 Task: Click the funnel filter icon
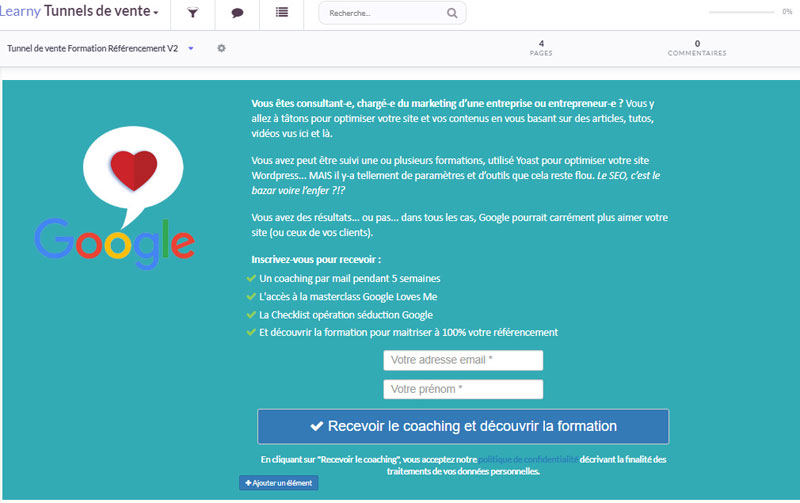(x=192, y=13)
